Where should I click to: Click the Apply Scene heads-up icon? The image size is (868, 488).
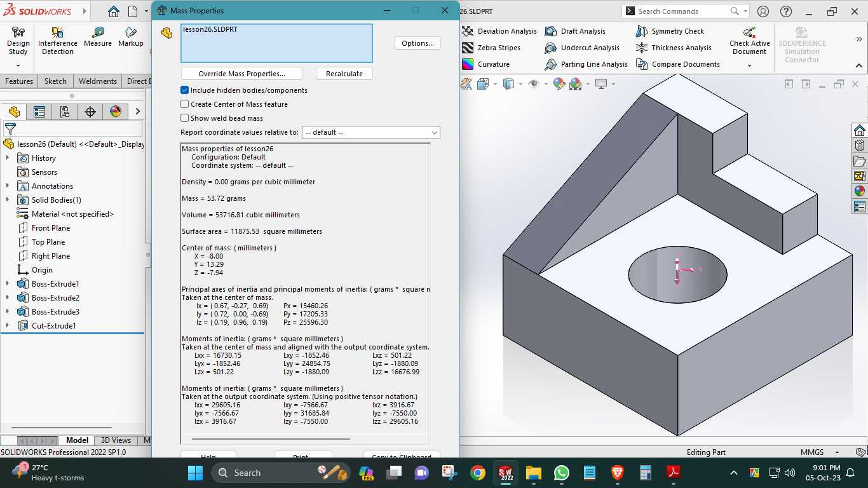[x=576, y=84]
